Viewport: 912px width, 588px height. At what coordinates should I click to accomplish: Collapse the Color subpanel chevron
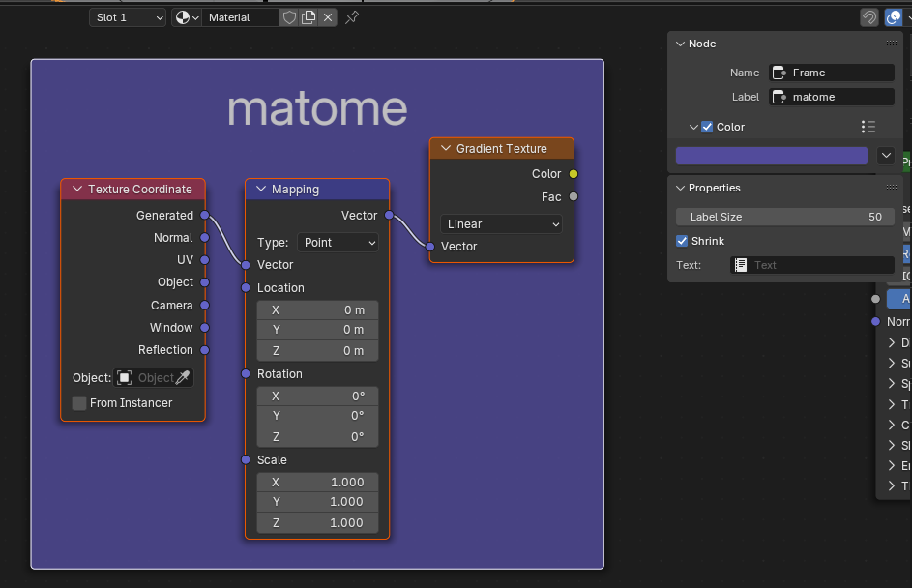(693, 127)
